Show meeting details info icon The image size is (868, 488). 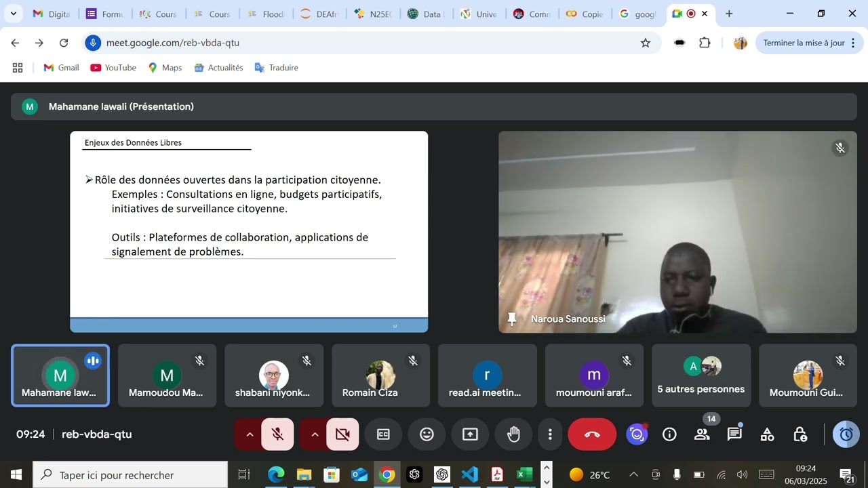(669, 434)
